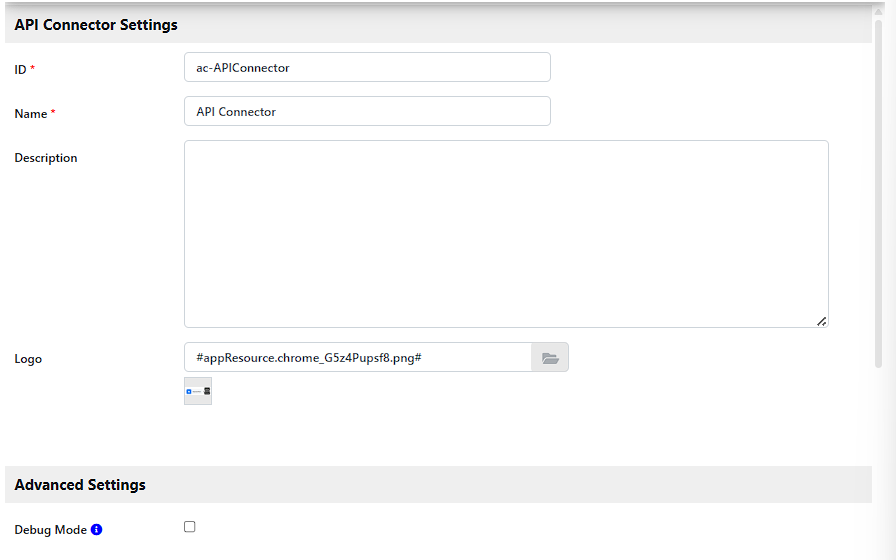Focus the ID field containing ac-APIConnector
This screenshot has height=560, width=896.
coord(367,68)
